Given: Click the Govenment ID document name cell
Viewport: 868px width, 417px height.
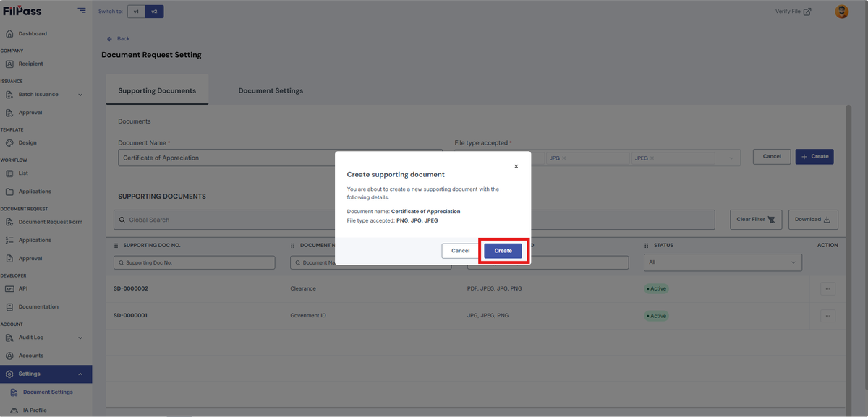Looking at the screenshot, I should [308, 316].
